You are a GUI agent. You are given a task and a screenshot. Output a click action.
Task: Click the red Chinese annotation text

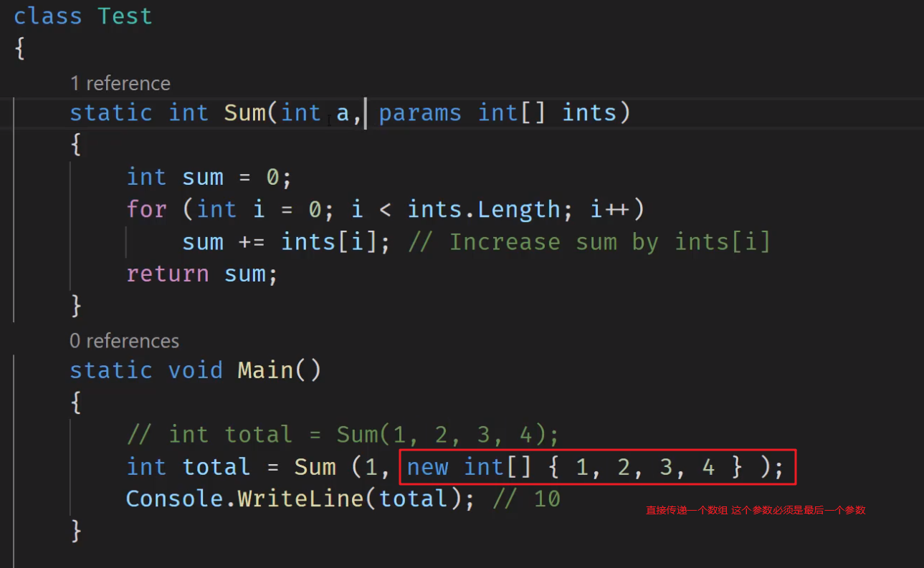[x=756, y=511]
